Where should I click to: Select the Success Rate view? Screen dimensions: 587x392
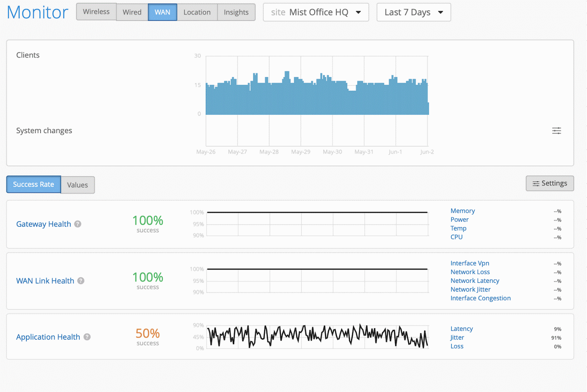point(33,184)
